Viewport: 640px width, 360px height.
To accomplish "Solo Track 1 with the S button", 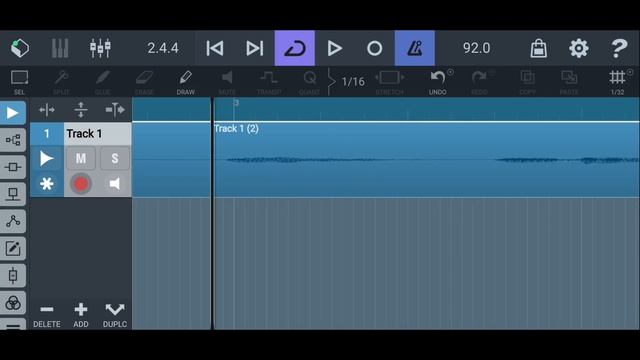I will (115, 158).
